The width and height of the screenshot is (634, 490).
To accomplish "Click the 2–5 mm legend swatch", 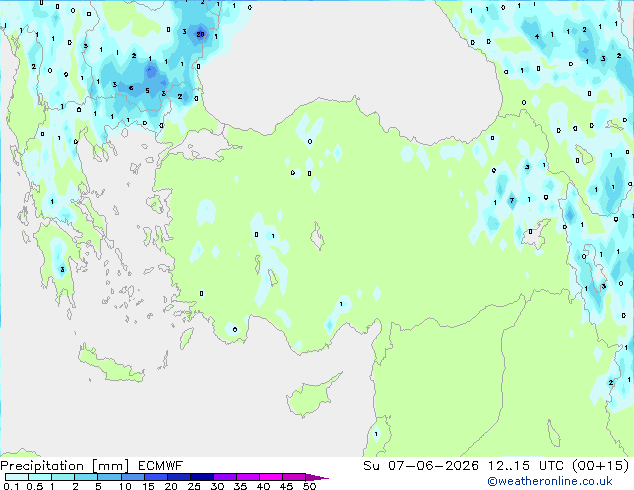I will pyautogui.click(x=86, y=477).
